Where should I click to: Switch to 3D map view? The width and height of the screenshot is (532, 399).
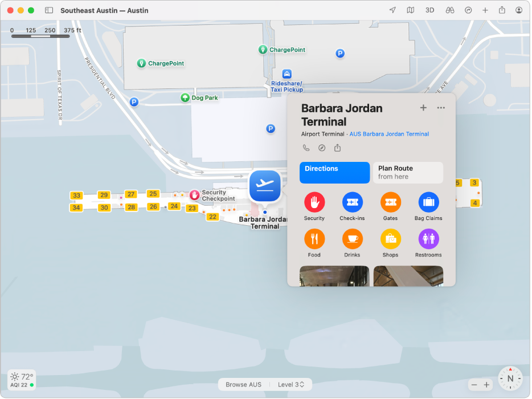(x=429, y=10)
